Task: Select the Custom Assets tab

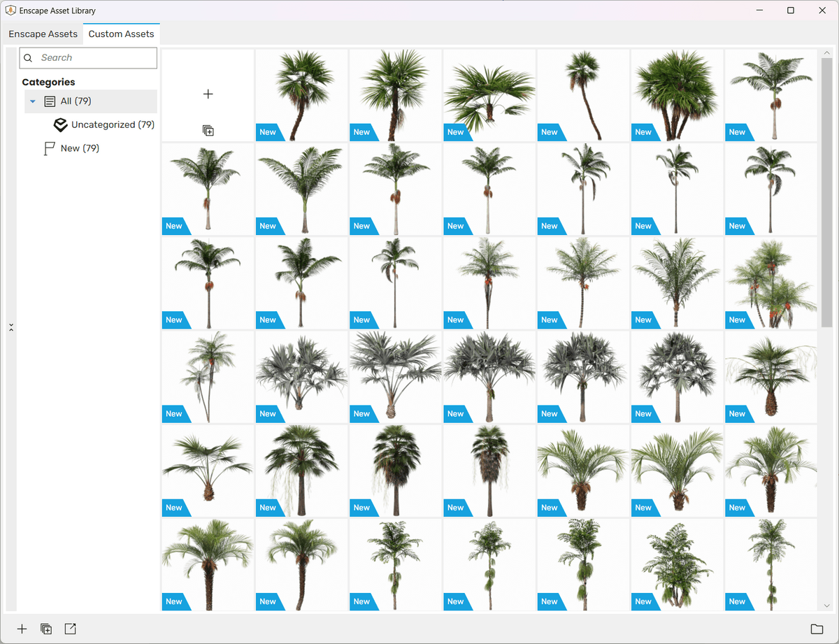Action: 121,34
